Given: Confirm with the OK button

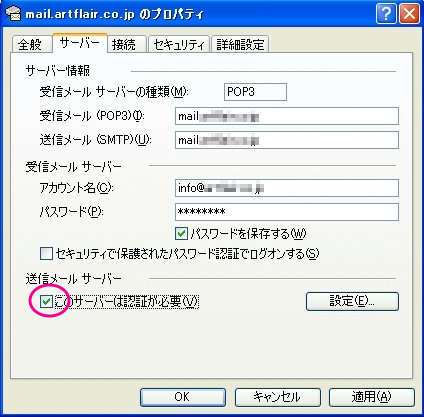Looking at the screenshot, I should tap(183, 397).
